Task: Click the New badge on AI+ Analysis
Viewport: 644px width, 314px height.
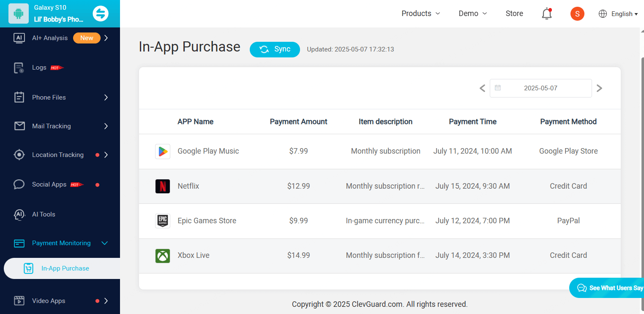Action: (x=87, y=38)
